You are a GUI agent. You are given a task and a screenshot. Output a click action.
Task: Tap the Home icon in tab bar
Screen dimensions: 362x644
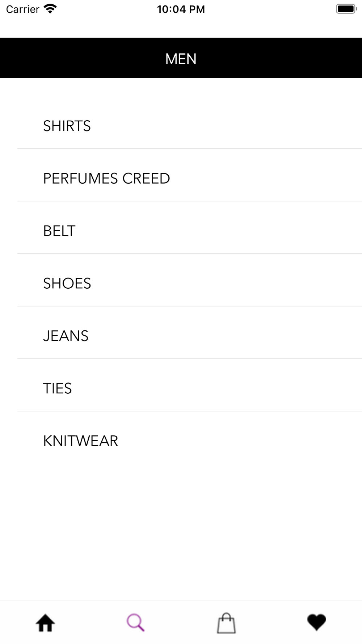coord(45,623)
